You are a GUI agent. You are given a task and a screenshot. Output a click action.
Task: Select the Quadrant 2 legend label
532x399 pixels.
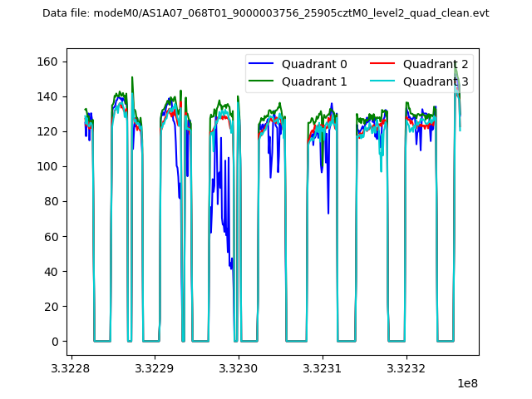(x=436, y=64)
